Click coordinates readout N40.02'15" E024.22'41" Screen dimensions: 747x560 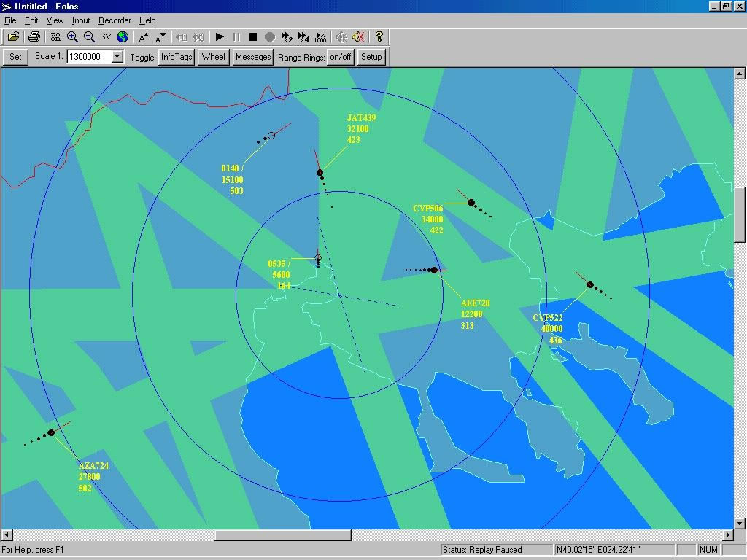tap(598, 550)
